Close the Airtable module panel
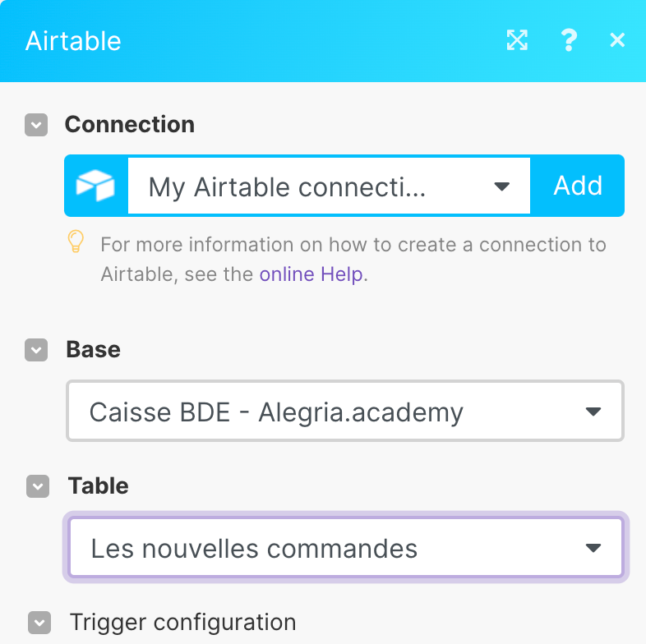646x644 pixels. point(617,40)
